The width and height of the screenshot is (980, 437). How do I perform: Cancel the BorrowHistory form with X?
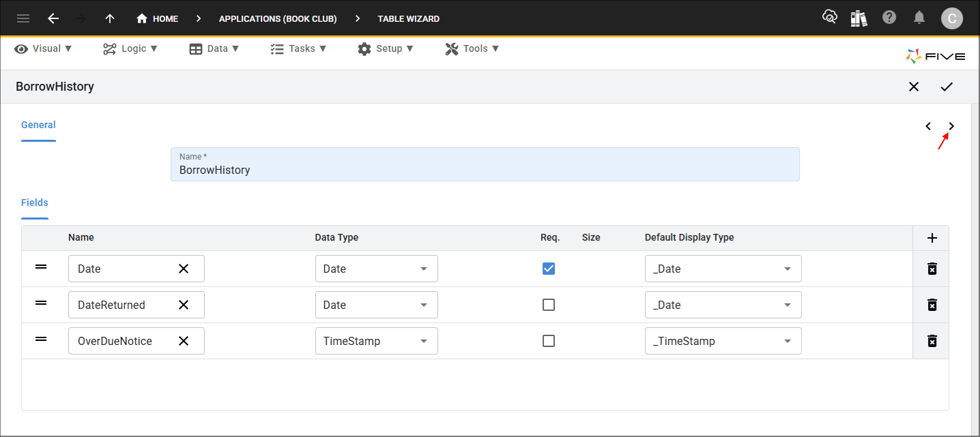point(914,87)
